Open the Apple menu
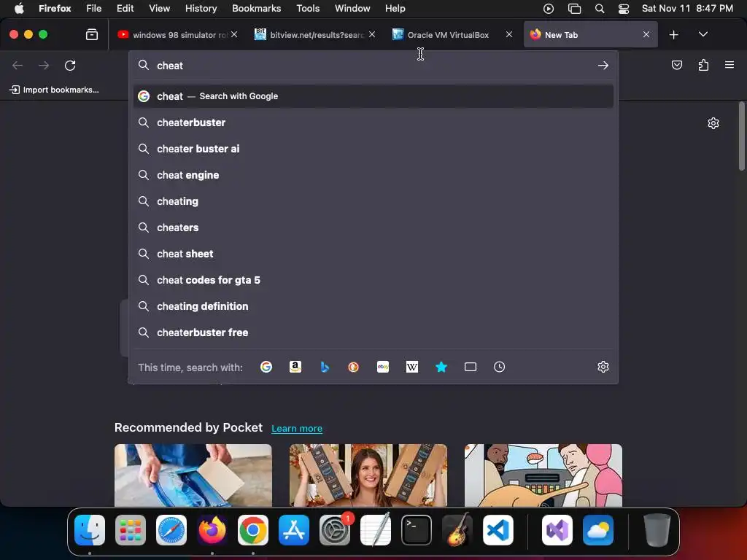Viewport: 747px width, 560px height. 19,8
